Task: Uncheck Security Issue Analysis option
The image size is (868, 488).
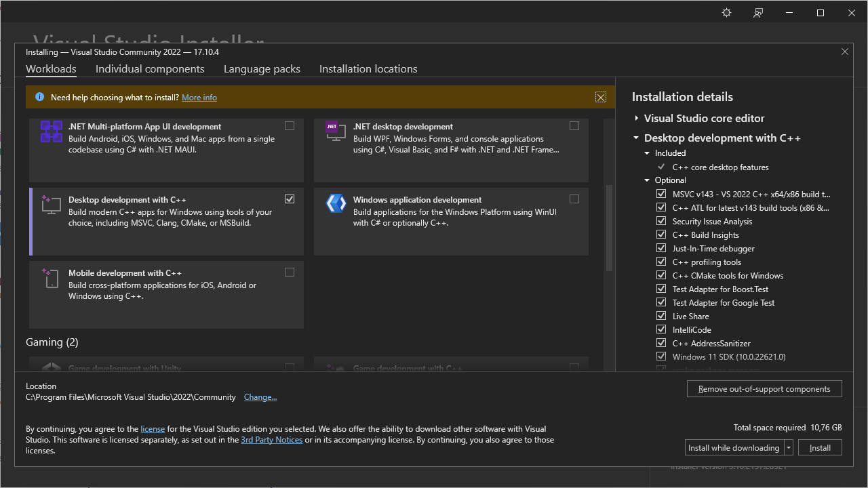Action: point(661,221)
